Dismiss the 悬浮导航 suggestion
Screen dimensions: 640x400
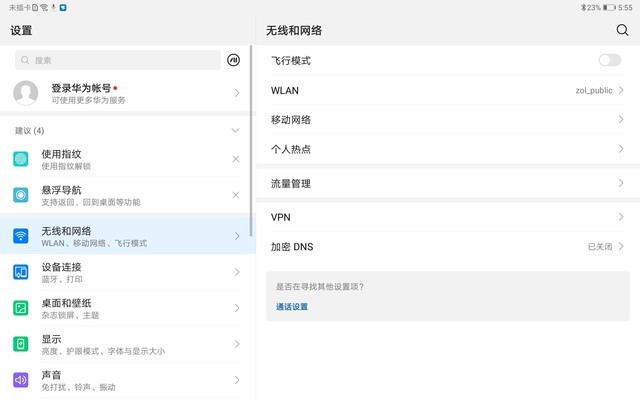[x=236, y=195]
